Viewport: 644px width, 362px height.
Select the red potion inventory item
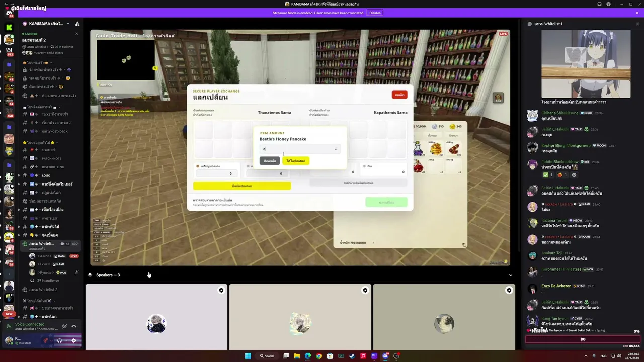(x=418, y=166)
